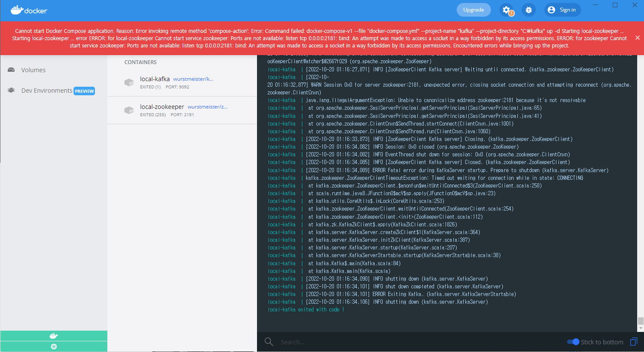This screenshot has width=644, height=352.
Task: Click the Docker whale logo in header
Action: coord(29,10)
